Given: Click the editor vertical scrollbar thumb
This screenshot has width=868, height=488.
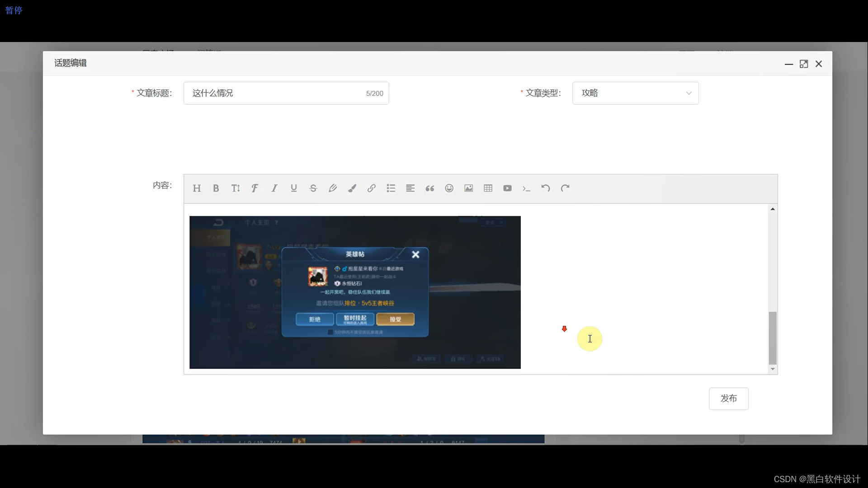Looking at the screenshot, I should pyautogui.click(x=773, y=338).
